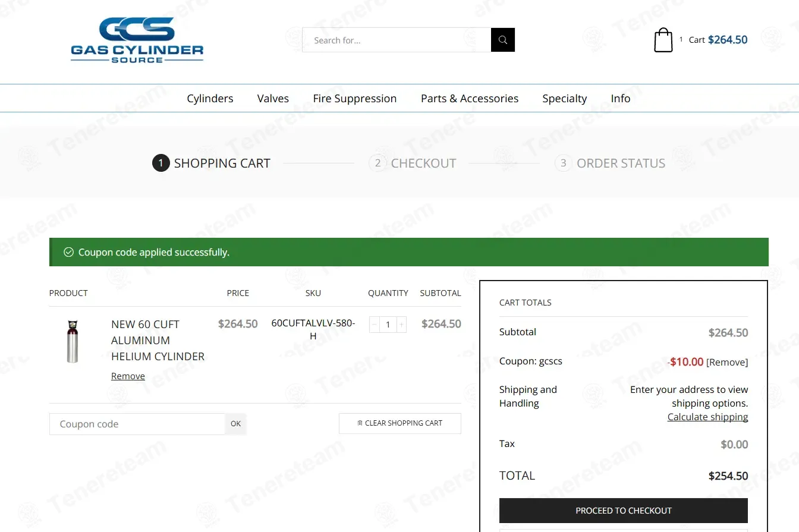Focus the quantity number field
799x532 pixels.
[x=388, y=325]
